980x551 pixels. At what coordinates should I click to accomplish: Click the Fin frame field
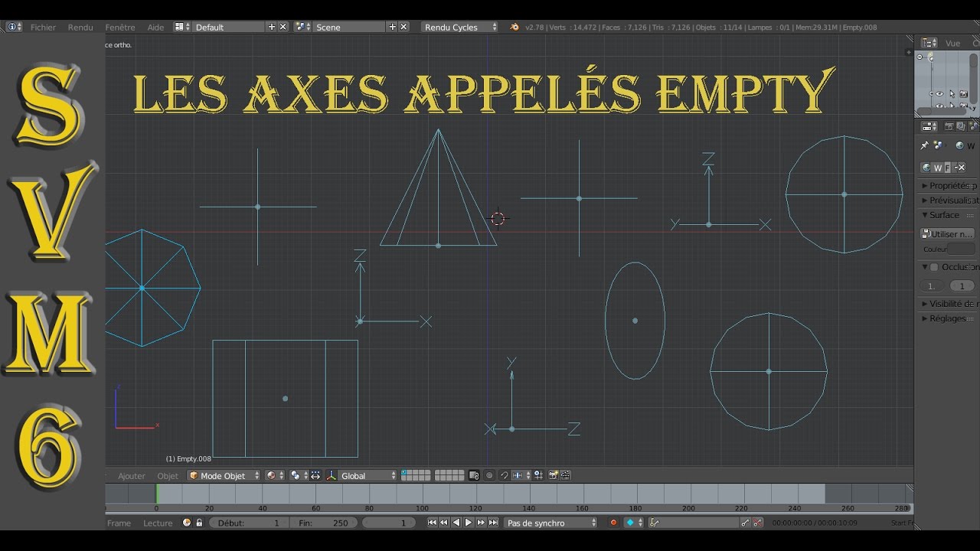325,523
